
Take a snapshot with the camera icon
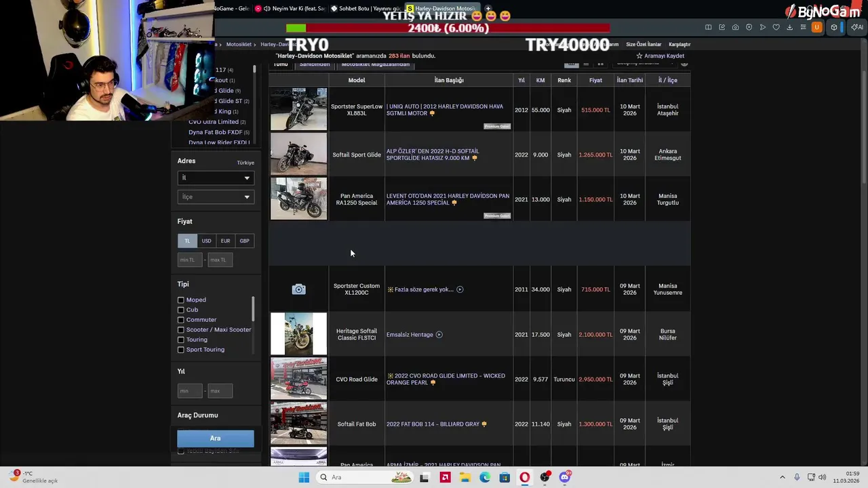coord(735,27)
